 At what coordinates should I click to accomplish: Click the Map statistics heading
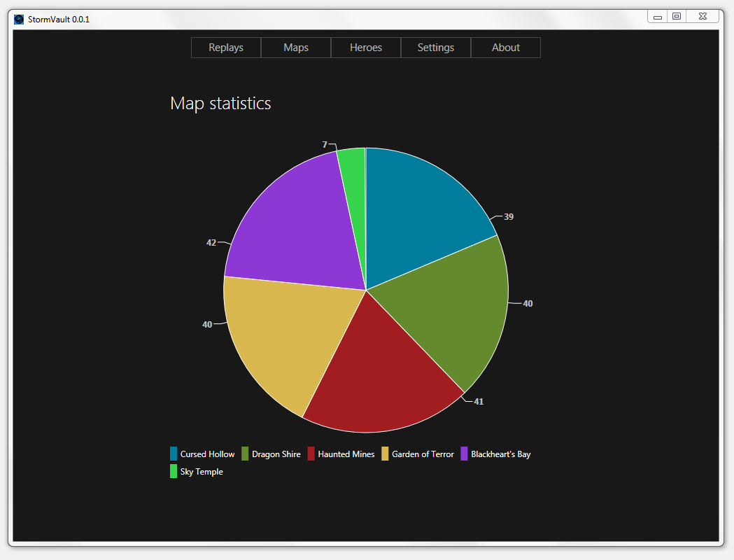[x=220, y=104]
